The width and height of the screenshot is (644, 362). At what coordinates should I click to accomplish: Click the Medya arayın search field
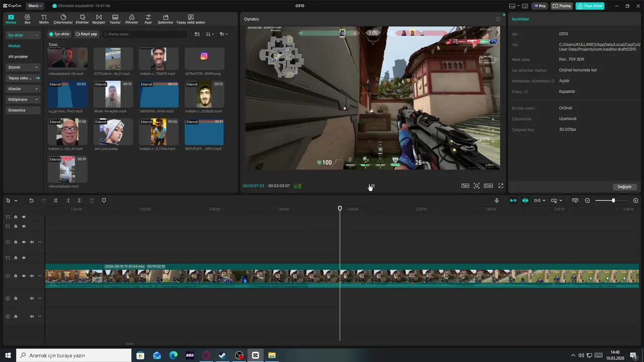click(145, 34)
